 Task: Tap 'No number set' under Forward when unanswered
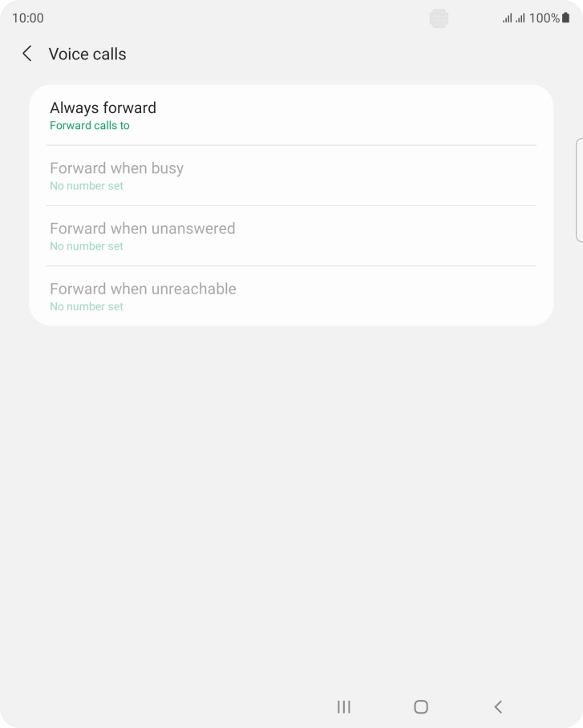tap(87, 246)
